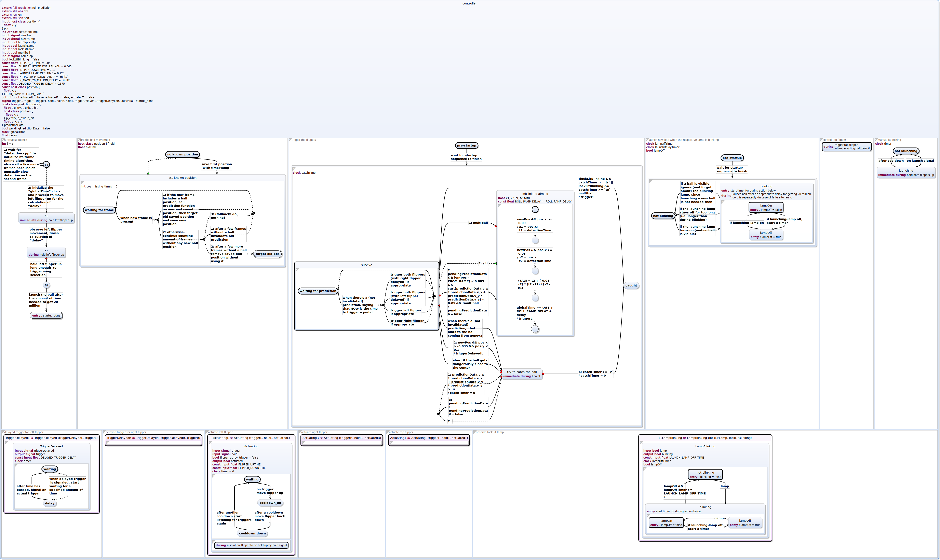Select the "delay" state in TriggerDelayed
The width and height of the screenshot is (940, 560).
(x=50, y=503)
